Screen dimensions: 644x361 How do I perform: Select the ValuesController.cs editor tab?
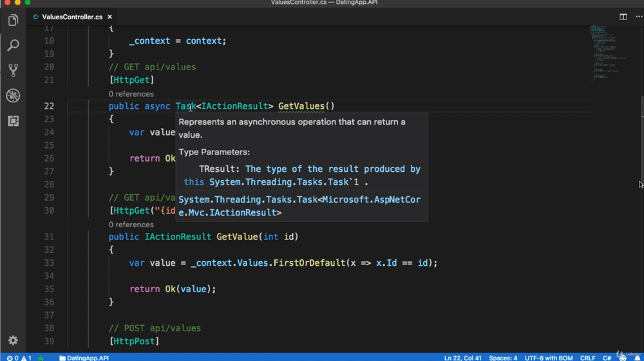71,17
